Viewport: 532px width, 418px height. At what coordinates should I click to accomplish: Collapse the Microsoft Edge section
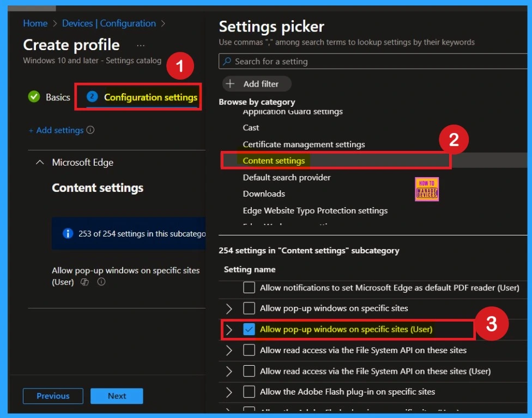click(40, 162)
